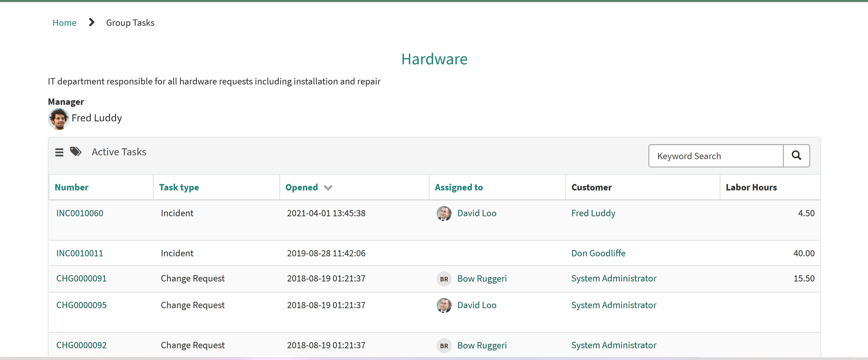Click David Loo's avatar in the INC0010060 row

click(444, 214)
